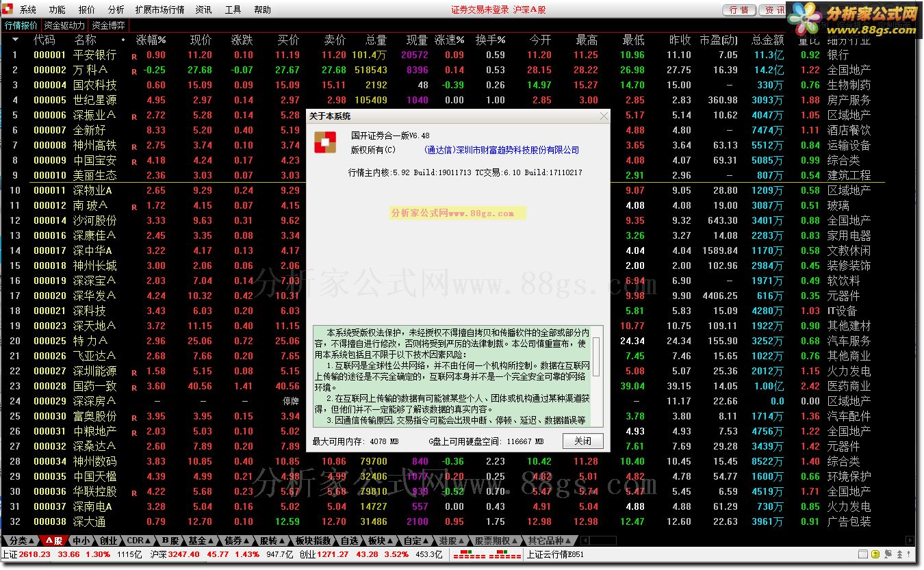Click the left arrow of the bottom horizontal scrollbar
This screenshot has width=924, height=570.
click(585, 541)
